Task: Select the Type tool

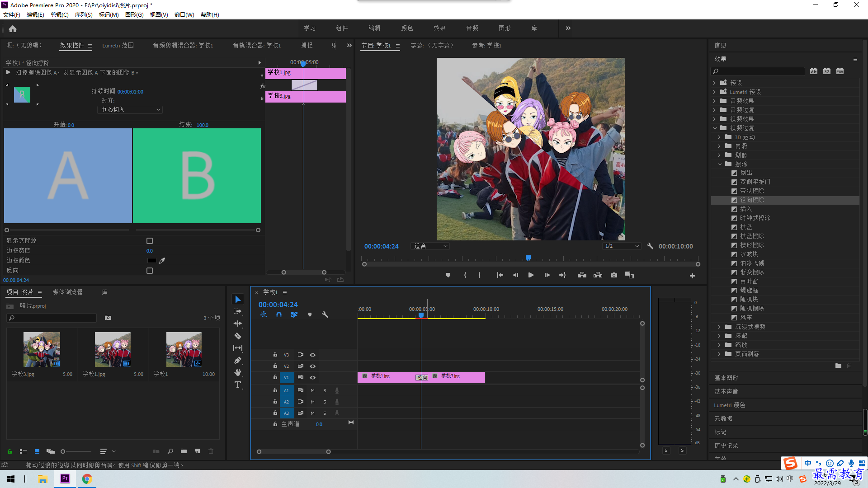Action: click(238, 385)
